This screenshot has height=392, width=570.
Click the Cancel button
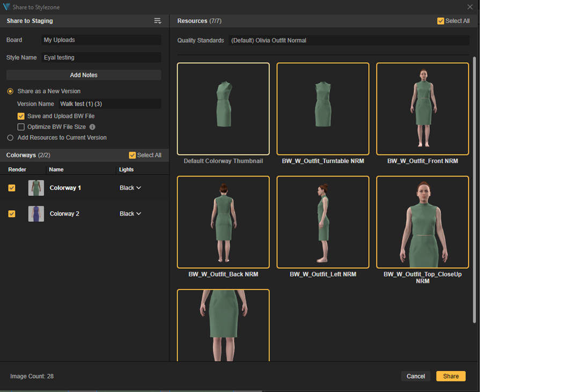(x=415, y=376)
